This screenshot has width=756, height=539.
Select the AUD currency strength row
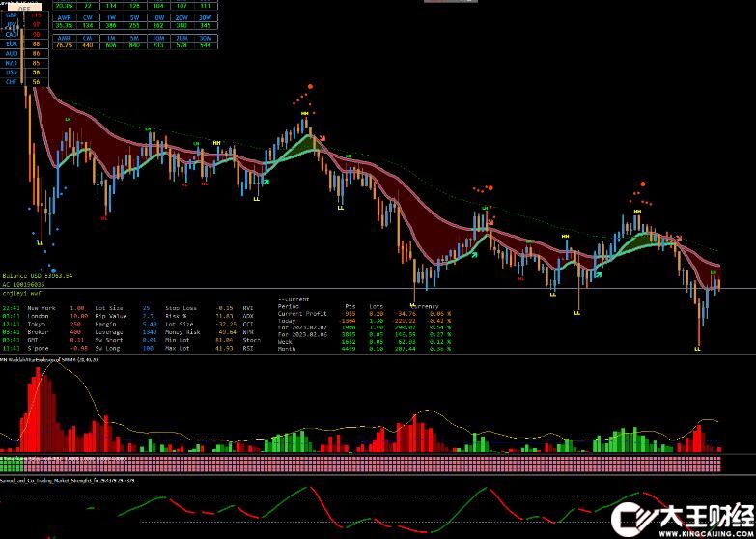pos(24,53)
